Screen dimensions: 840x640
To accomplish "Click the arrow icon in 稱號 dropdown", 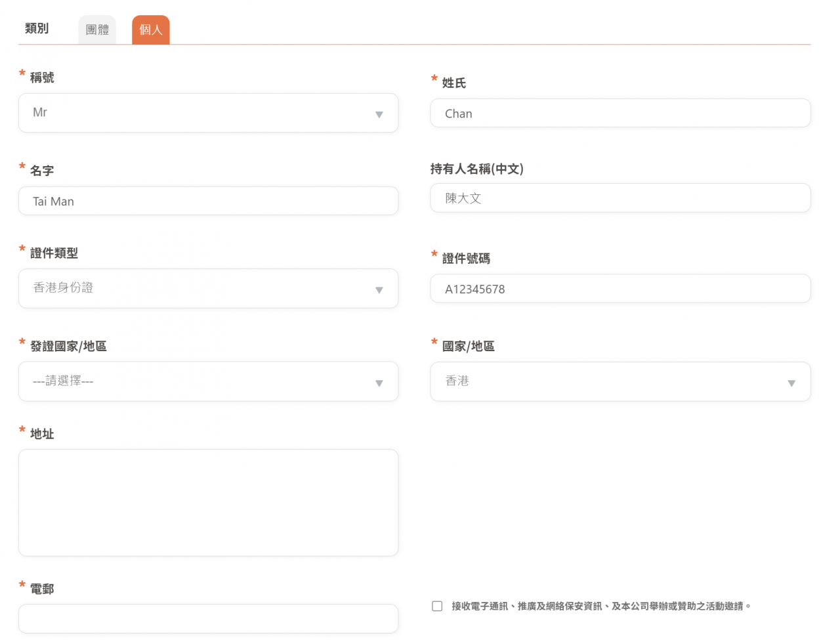I will 379,114.
